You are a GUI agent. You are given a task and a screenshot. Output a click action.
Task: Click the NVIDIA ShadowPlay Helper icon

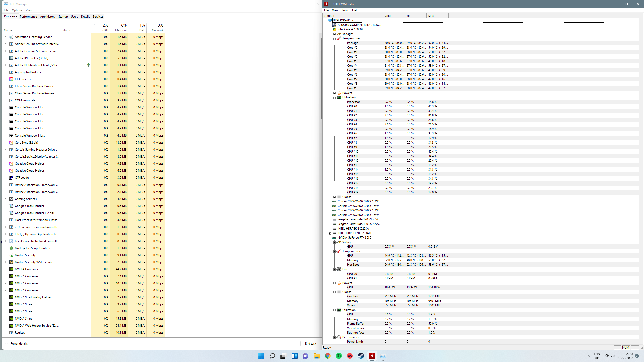coord(11,297)
